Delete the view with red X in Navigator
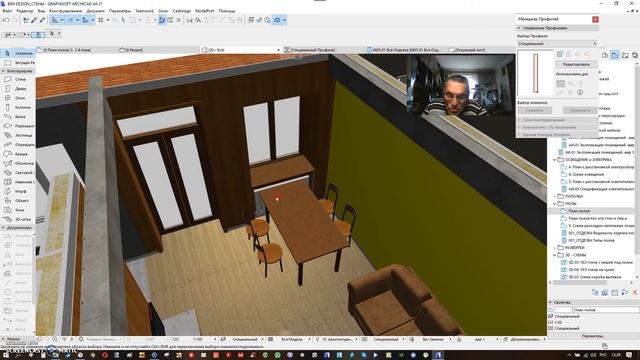 [x=635, y=293]
